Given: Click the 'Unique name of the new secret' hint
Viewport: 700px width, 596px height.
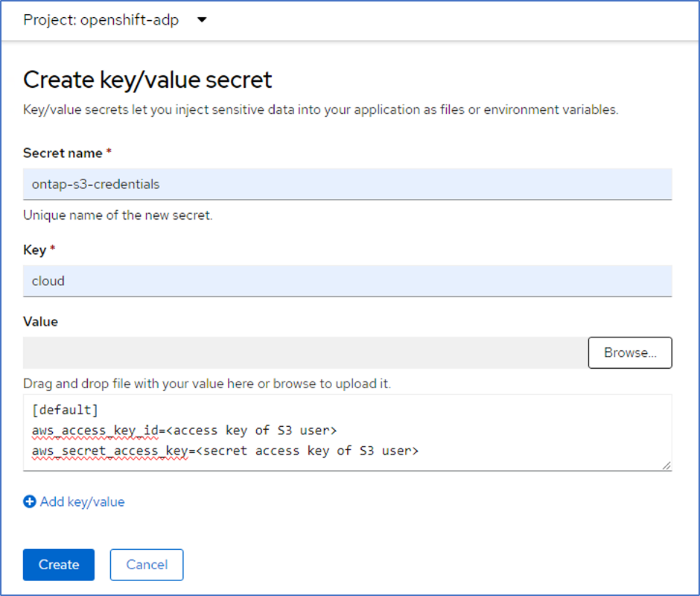Looking at the screenshot, I should [x=118, y=215].
